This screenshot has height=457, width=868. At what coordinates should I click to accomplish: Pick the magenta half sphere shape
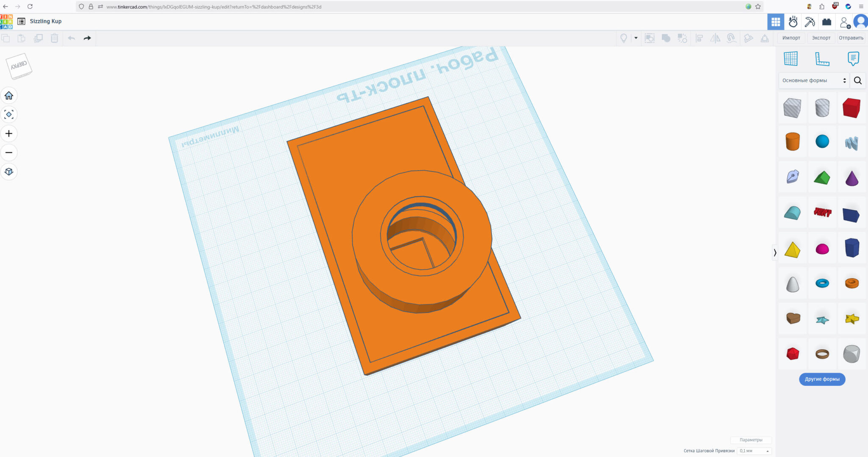(x=822, y=249)
